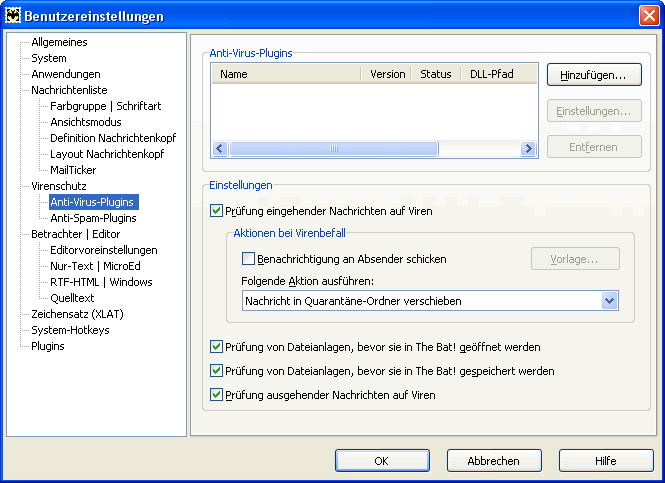The width and height of the screenshot is (665, 483).
Task: Confirm settings with OK button
Action: point(382,461)
